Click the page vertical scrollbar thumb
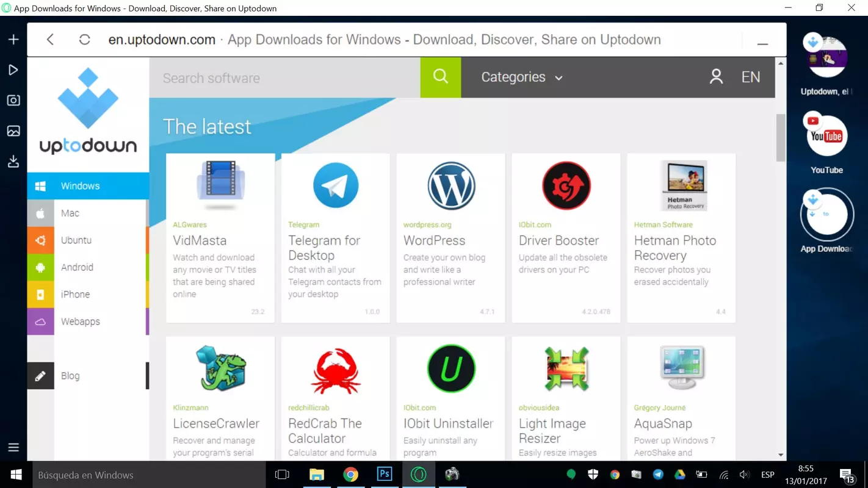Viewport: 868px width, 488px height. 781,137
